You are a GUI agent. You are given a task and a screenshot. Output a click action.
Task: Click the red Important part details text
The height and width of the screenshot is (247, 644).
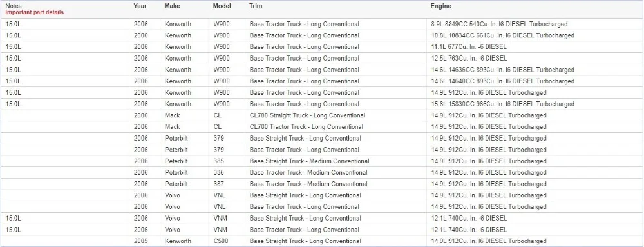(35, 12)
